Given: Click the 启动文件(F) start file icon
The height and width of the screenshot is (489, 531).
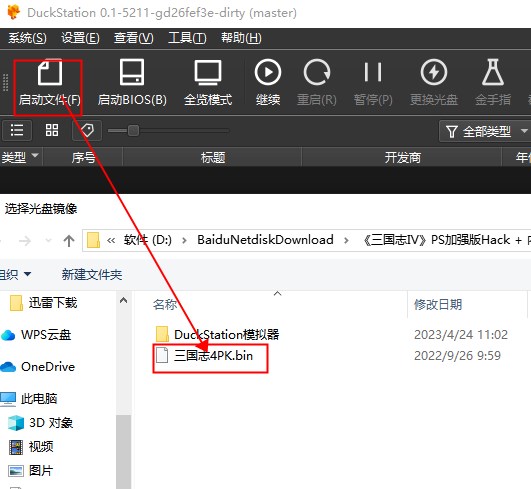Looking at the screenshot, I should coord(49,72).
